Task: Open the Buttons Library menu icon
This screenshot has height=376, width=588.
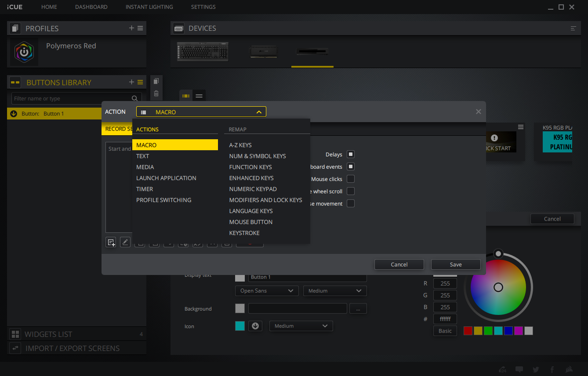Action: pyautogui.click(x=140, y=82)
